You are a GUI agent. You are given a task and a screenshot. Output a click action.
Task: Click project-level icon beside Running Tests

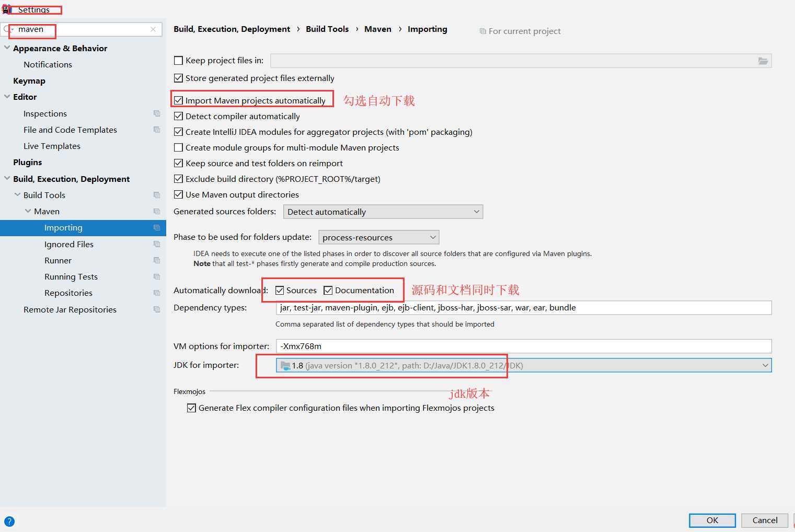pyautogui.click(x=157, y=276)
